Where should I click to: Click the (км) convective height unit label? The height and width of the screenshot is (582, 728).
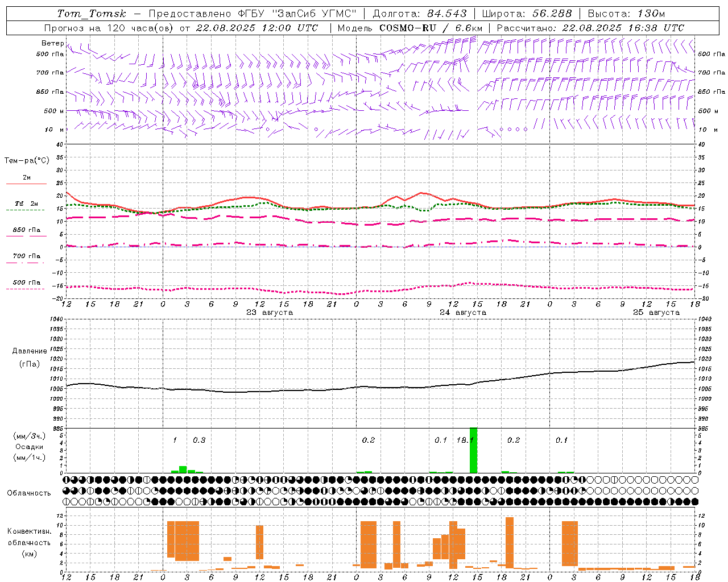click(x=29, y=554)
